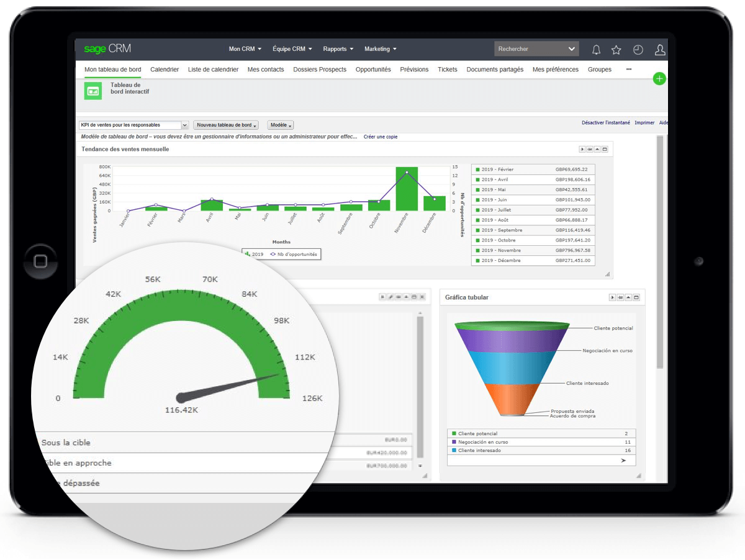Click play arrow icon in Gráfica tubular panel

pos(613,298)
